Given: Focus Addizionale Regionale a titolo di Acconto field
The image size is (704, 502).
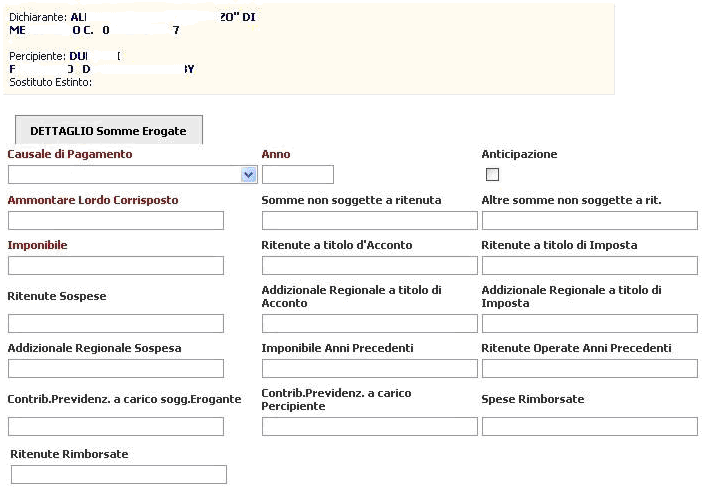Looking at the screenshot, I should 370,324.
